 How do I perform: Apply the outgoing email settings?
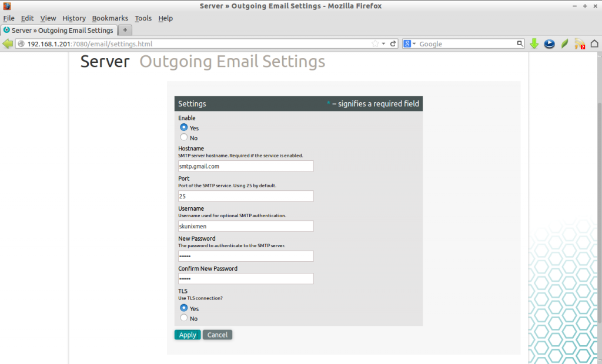[x=187, y=334]
